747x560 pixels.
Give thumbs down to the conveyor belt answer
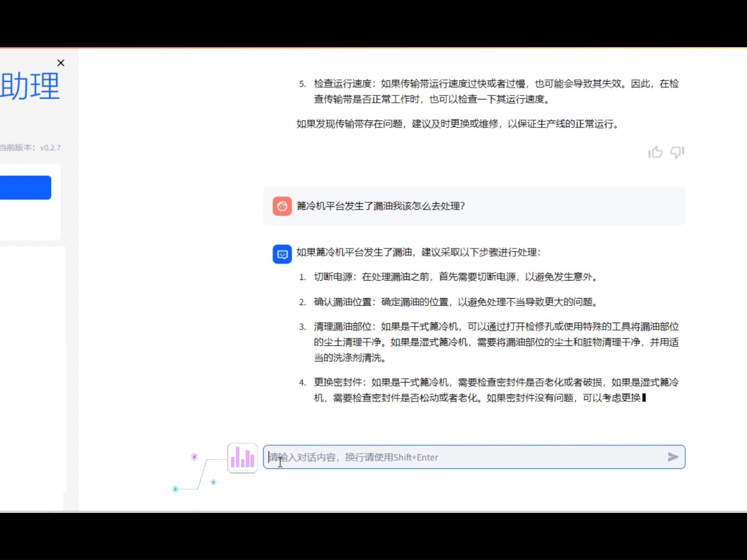click(677, 152)
